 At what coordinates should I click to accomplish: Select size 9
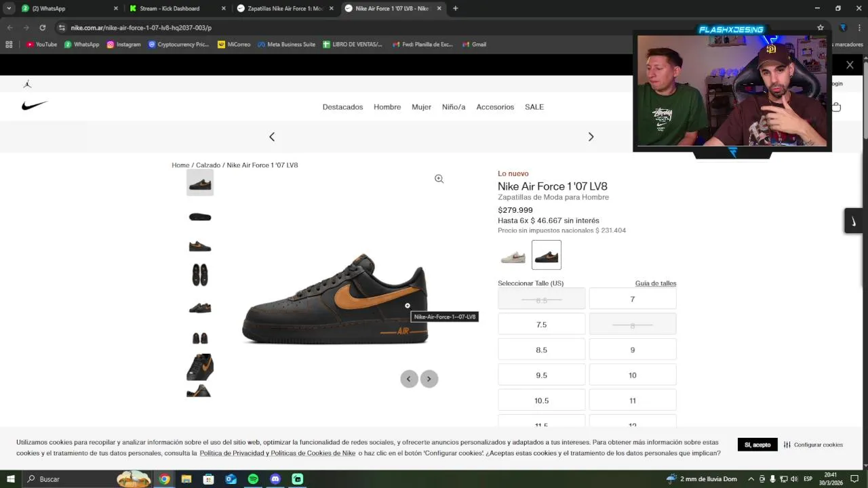pyautogui.click(x=633, y=350)
